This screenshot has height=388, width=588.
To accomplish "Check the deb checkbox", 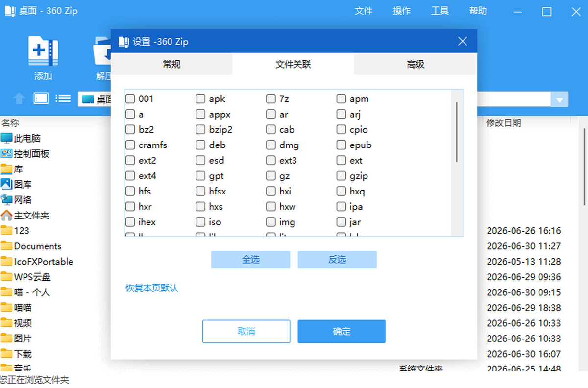I will [200, 145].
